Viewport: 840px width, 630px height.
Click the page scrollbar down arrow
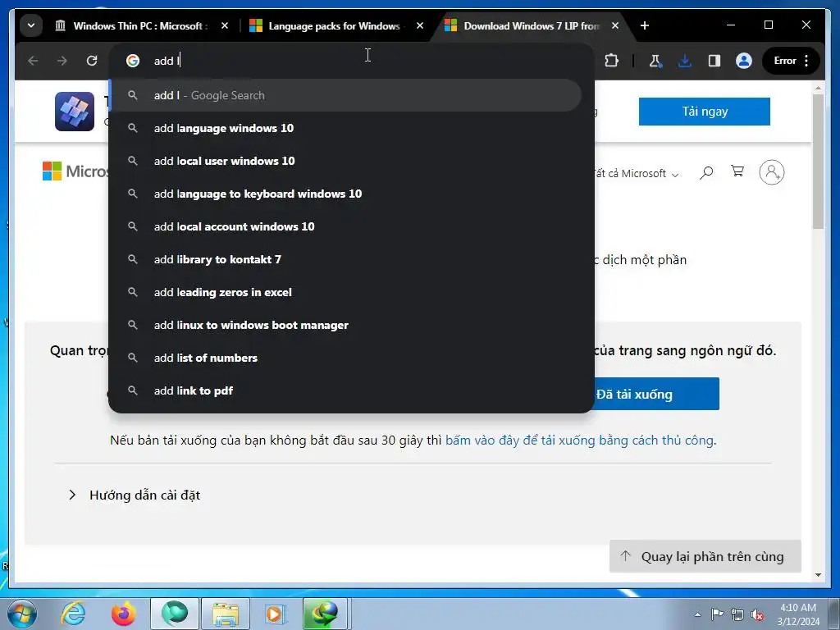point(818,575)
